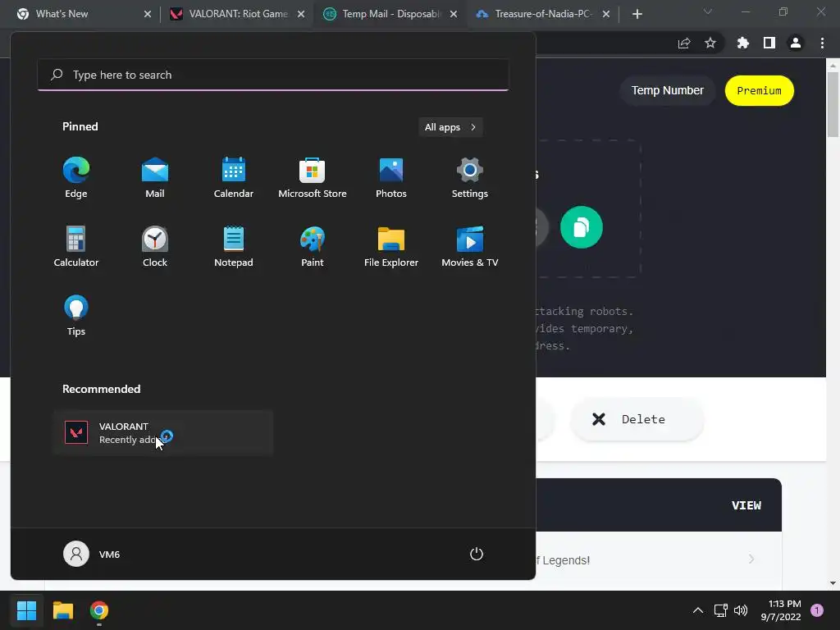Show hidden system tray icons

[x=698, y=610]
